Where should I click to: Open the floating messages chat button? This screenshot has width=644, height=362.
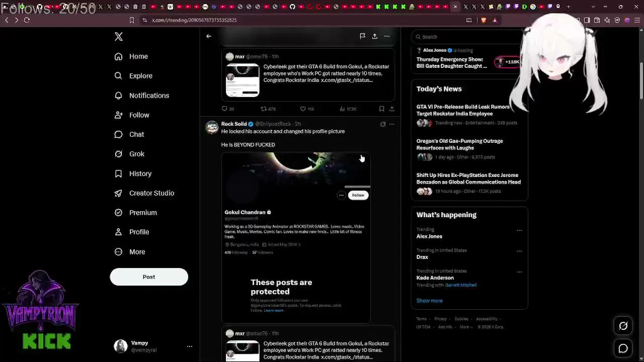tap(623, 348)
